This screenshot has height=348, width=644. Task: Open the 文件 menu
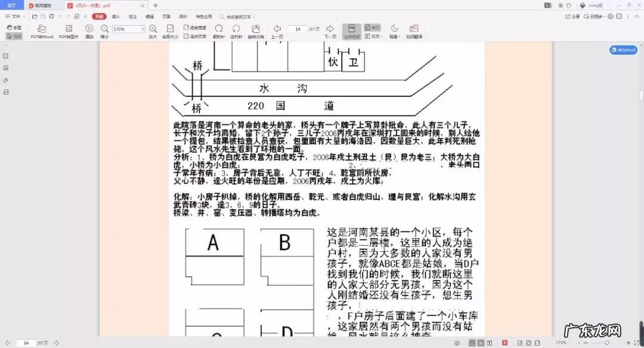[x=13, y=17]
